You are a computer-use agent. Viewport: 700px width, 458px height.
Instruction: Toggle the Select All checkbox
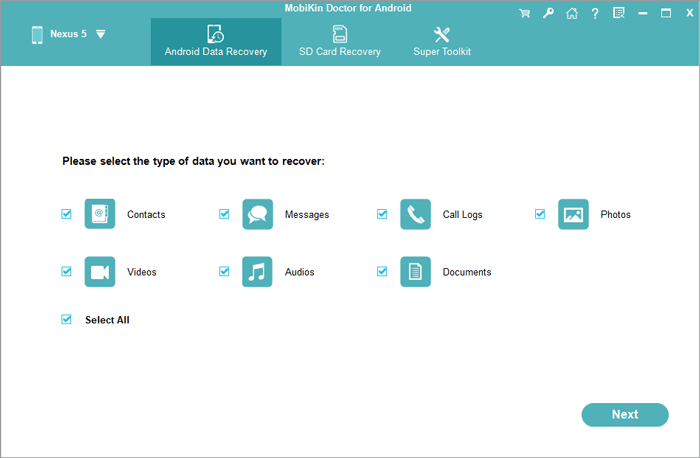point(67,320)
